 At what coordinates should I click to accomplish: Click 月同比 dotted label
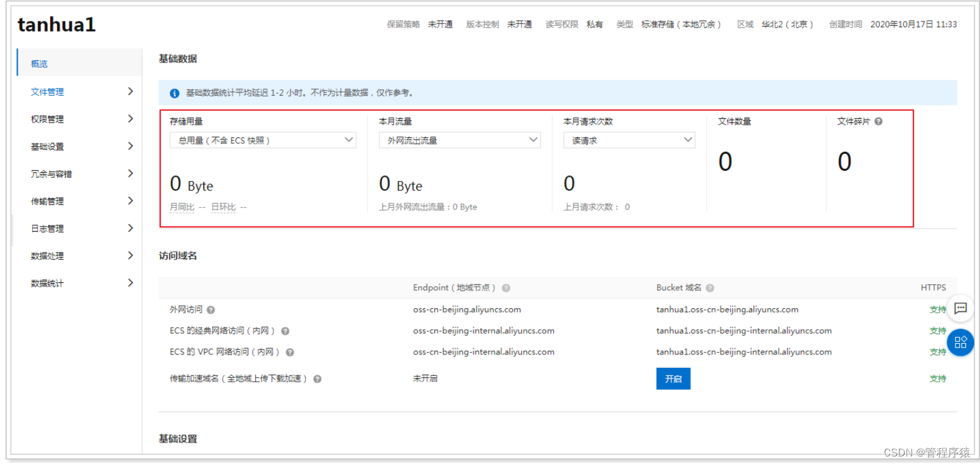coord(182,207)
